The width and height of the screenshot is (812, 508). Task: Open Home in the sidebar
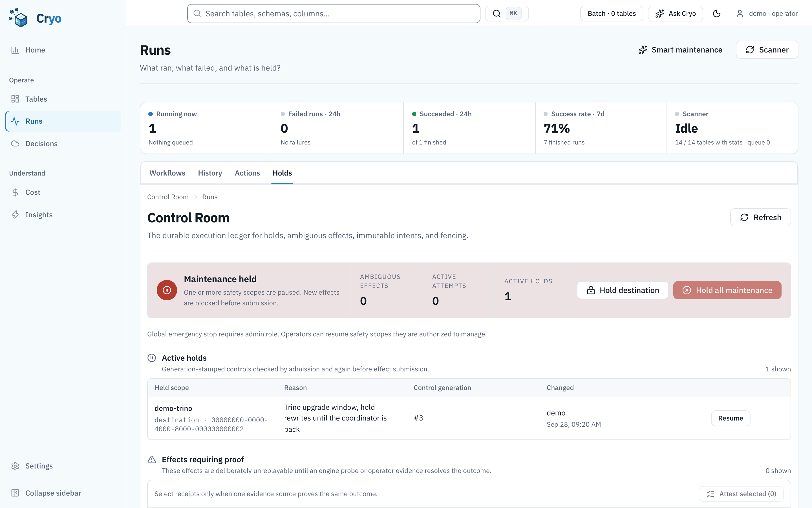pos(63,50)
